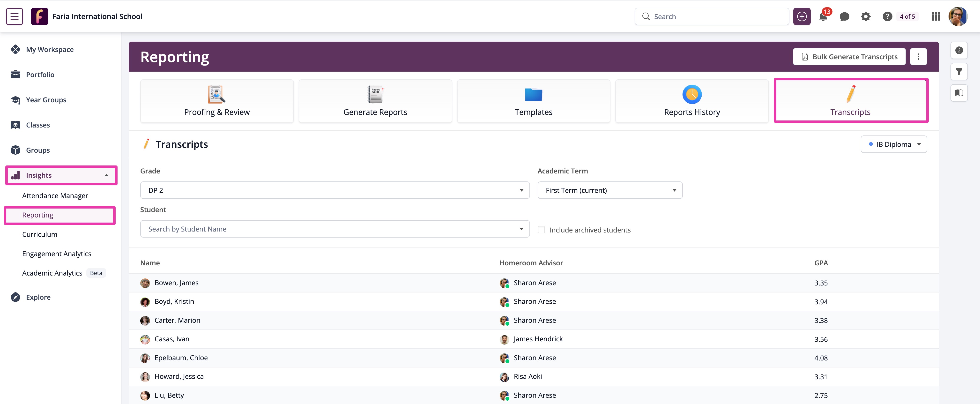
Task: Open the notifications bell
Action: click(x=823, y=16)
